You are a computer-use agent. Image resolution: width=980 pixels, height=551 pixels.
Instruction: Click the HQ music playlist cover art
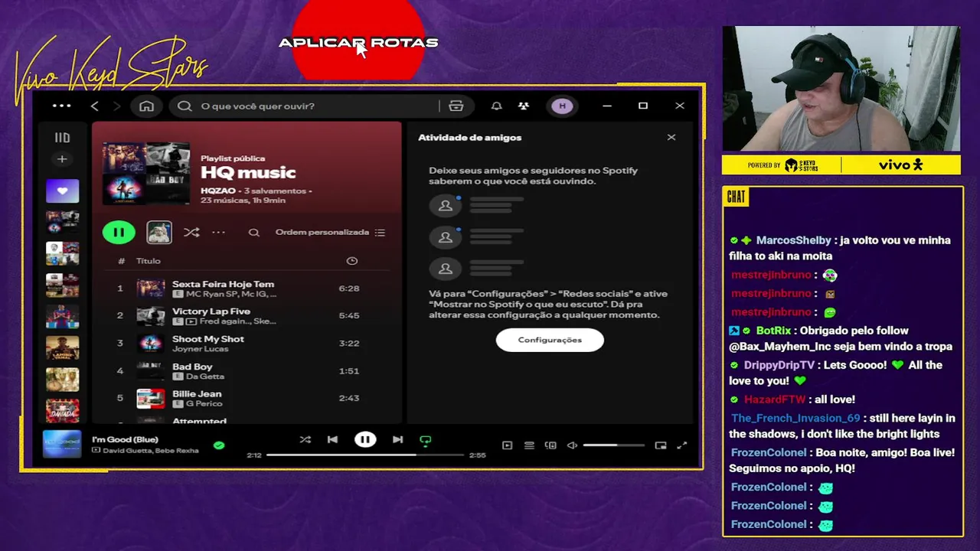click(146, 173)
